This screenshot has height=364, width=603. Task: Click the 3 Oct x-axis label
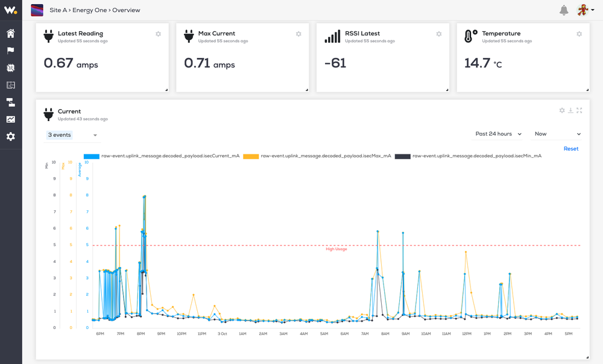(x=223, y=334)
